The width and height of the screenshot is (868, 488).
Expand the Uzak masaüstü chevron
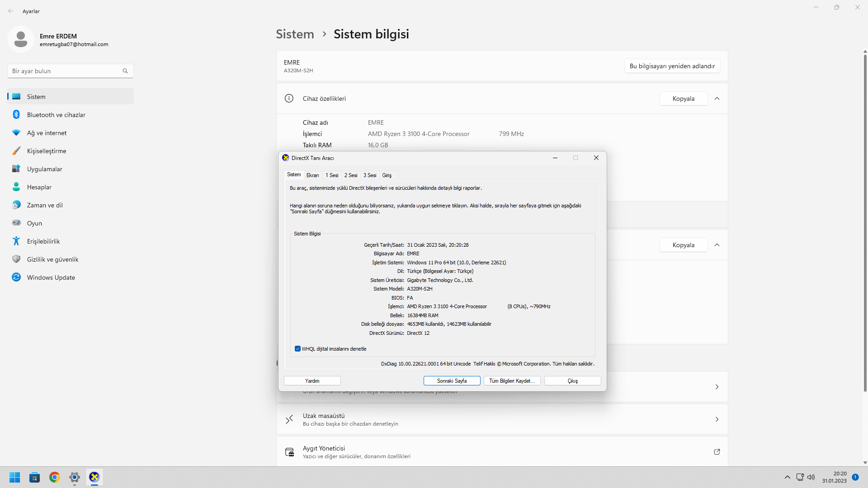(x=717, y=419)
